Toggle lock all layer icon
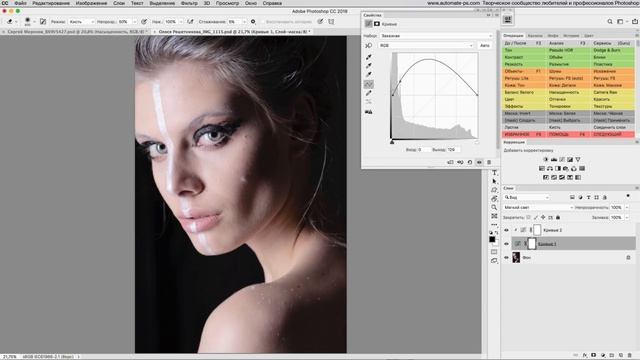The image size is (640, 360). (x=558, y=218)
